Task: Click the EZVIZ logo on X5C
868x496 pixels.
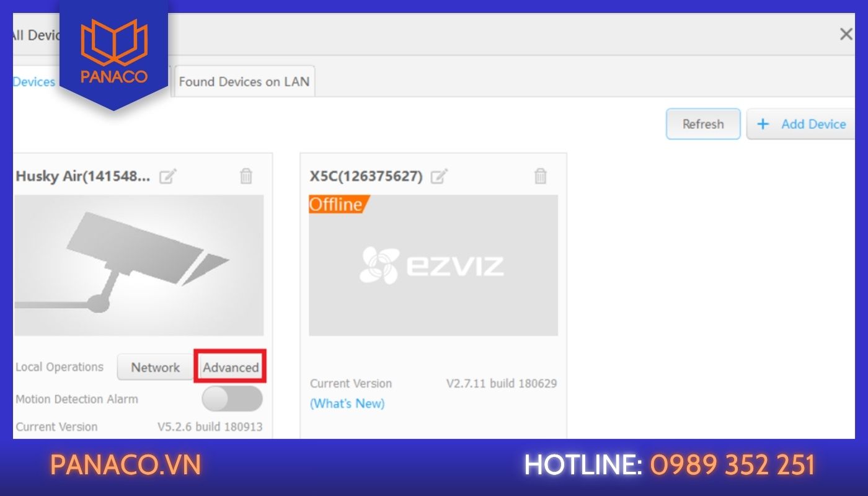Action: [432, 265]
